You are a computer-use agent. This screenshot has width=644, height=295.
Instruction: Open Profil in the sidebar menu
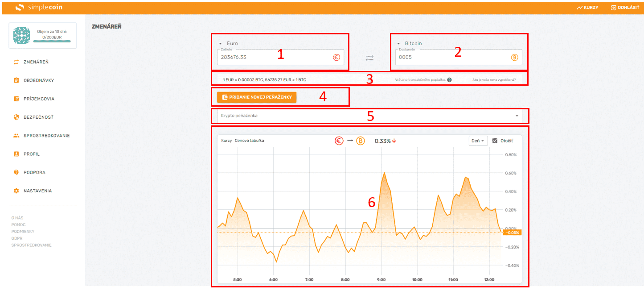[32, 154]
